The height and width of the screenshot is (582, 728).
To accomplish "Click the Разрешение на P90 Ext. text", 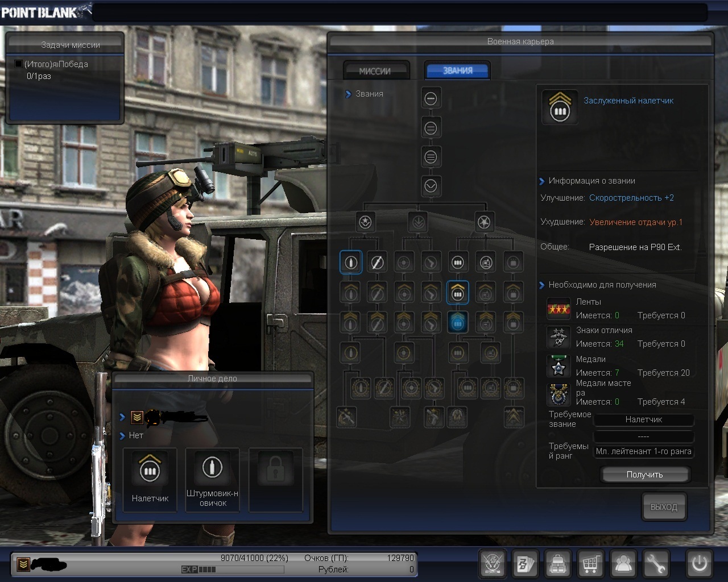I will tap(635, 247).
